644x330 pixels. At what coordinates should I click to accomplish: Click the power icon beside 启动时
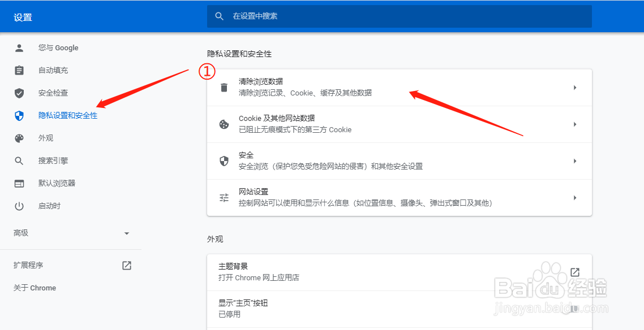(x=19, y=206)
